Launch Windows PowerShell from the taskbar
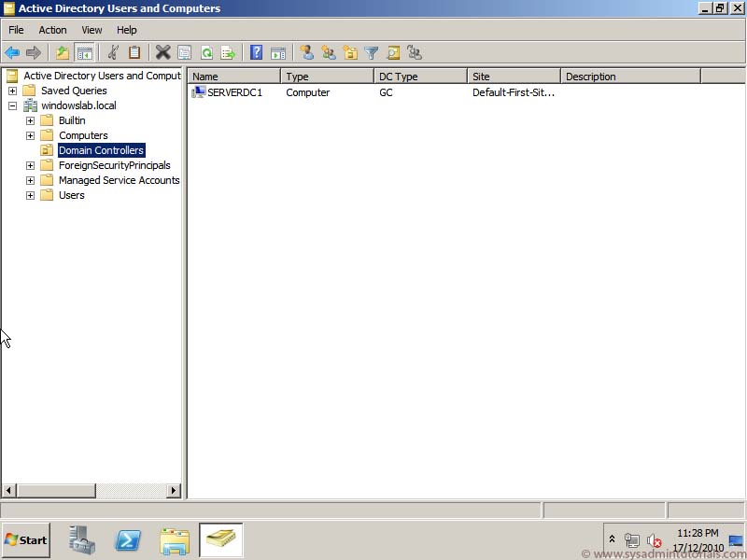747x560 pixels. pos(128,539)
